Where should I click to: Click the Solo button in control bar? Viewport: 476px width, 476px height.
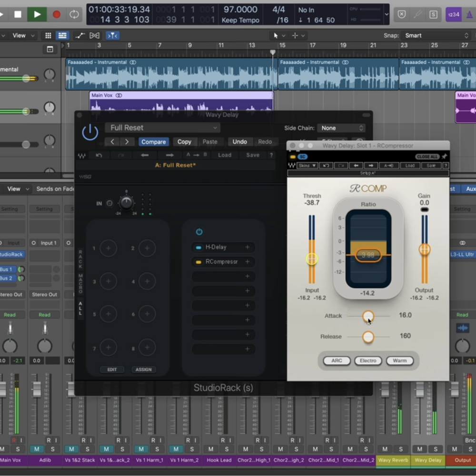coord(433,14)
